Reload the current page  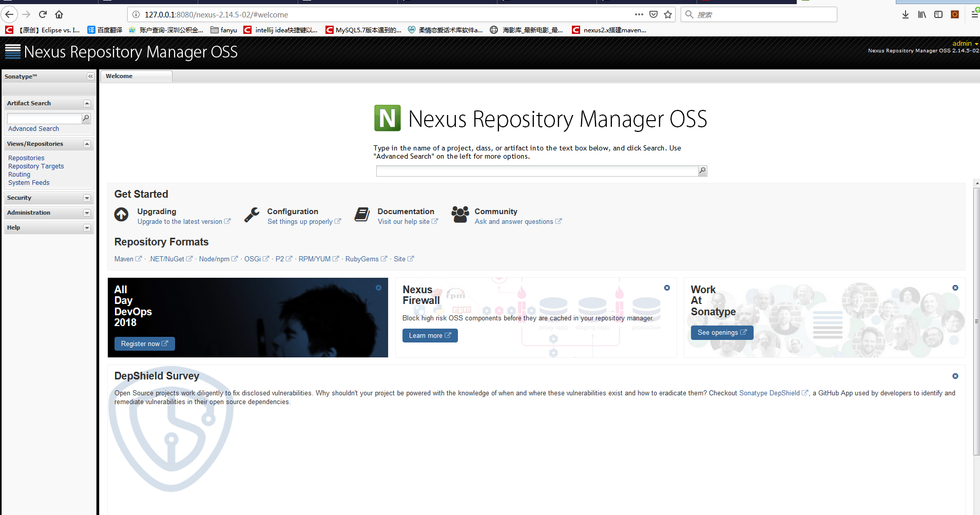(x=43, y=14)
